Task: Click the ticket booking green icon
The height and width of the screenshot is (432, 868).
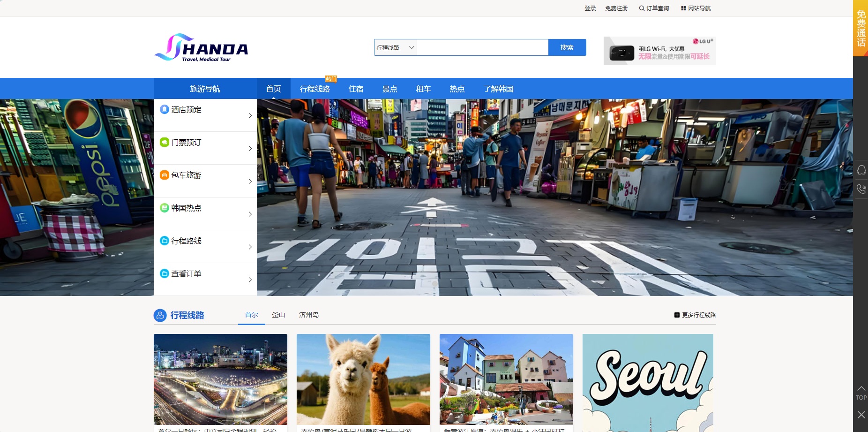Action: 165,142
